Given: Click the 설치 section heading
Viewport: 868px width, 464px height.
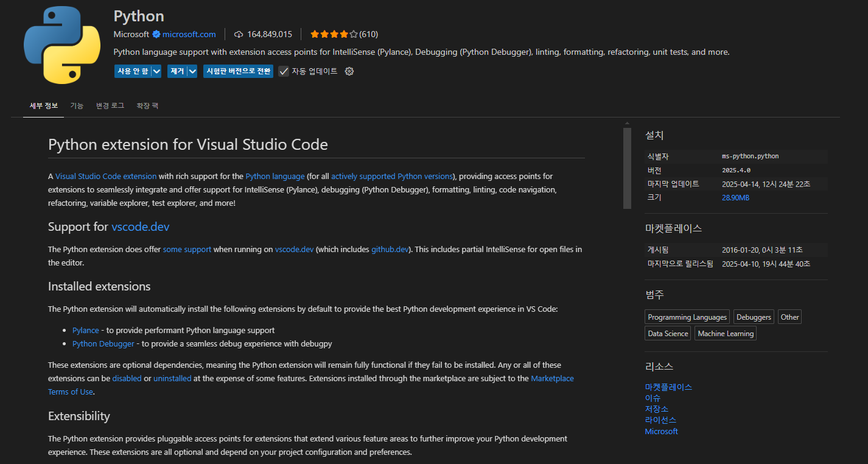Looking at the screenshot, I should 654,135.
